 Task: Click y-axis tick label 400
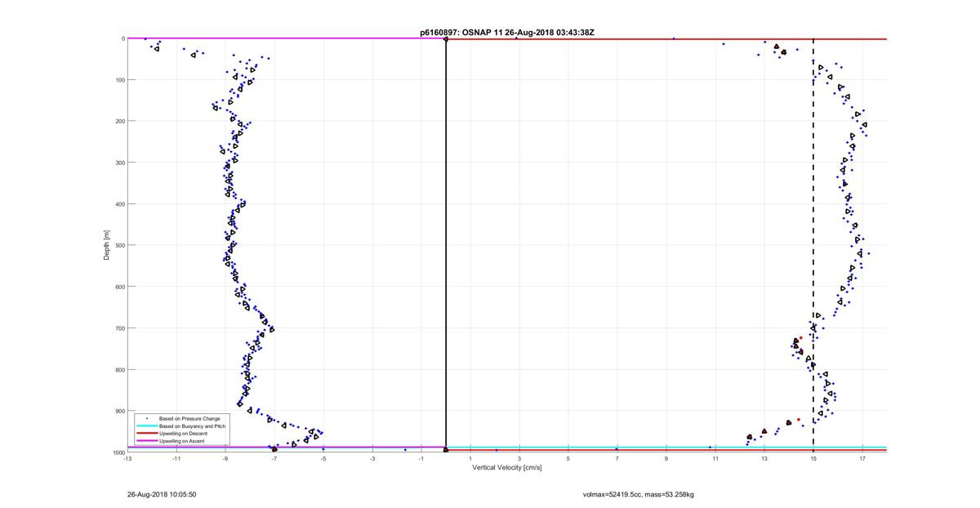pyautogui.click(x=119, y=204)
